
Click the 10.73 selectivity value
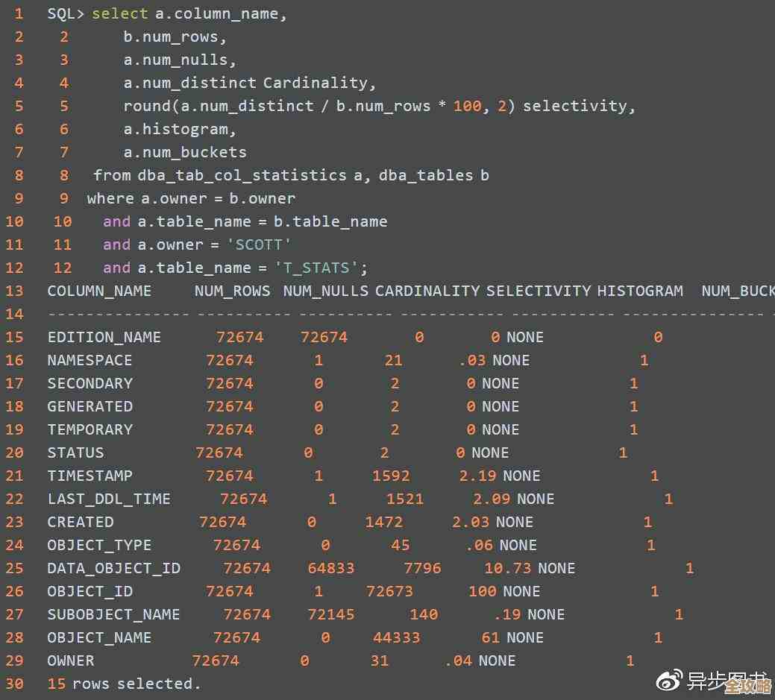507,568
